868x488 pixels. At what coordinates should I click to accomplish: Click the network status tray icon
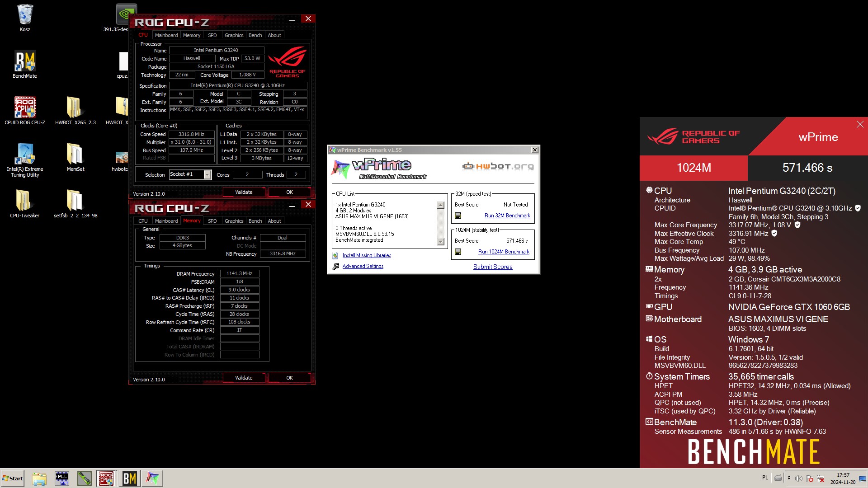coord(821,478)
